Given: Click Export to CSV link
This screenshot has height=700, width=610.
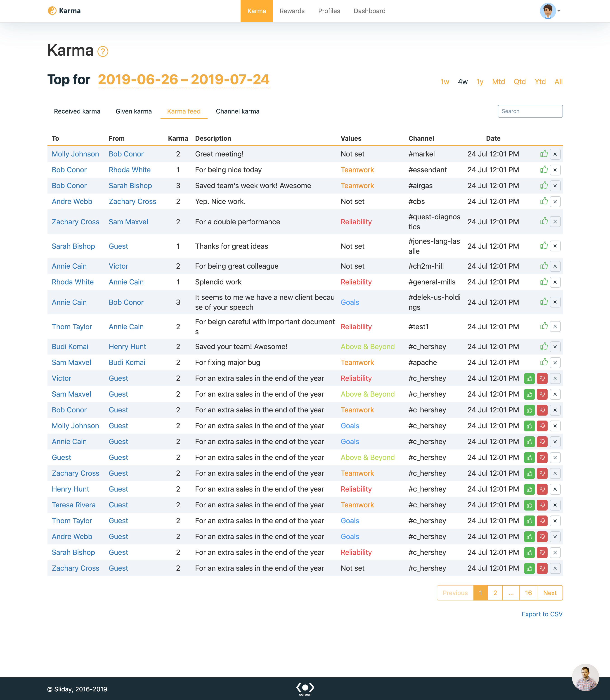Looking at the screenshot, I should (x=541, y=614).
